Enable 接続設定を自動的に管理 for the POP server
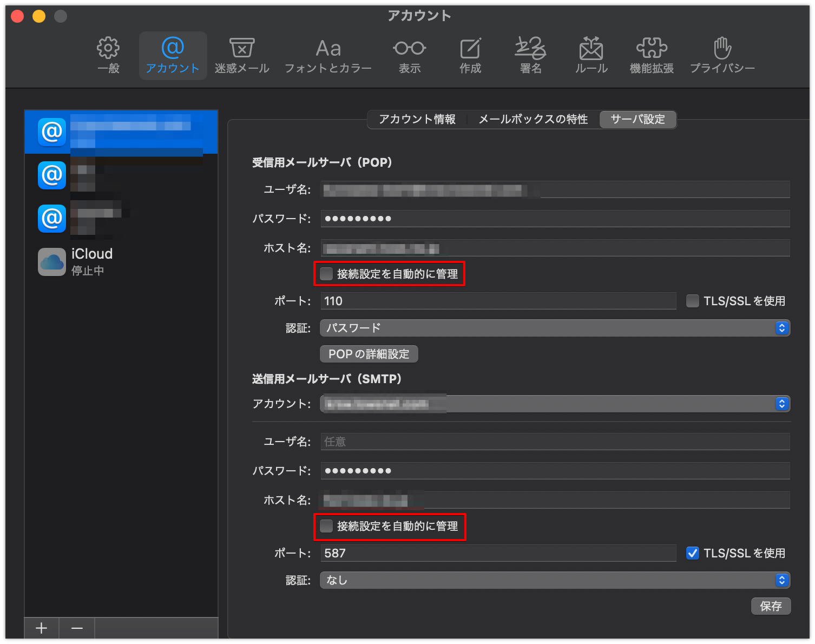815x644 pixels. click(x=326, y=274)
